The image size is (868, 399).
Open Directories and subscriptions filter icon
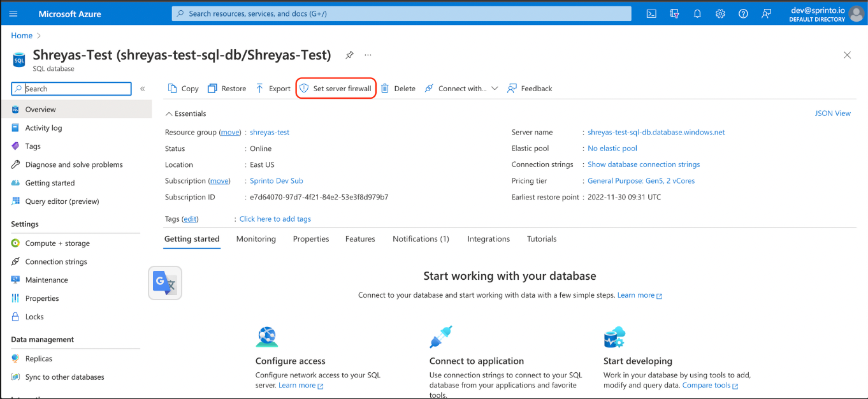click(x=674, y=13)
